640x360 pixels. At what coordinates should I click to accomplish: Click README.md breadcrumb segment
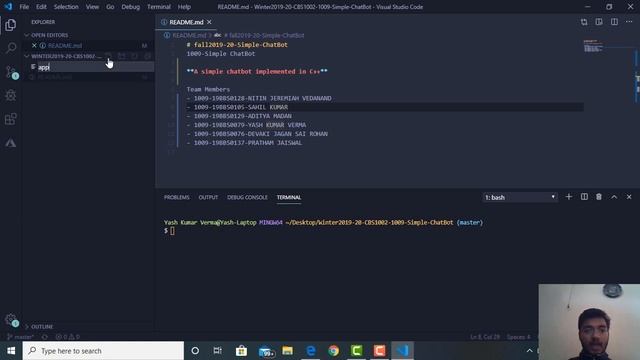pos(189,36)
